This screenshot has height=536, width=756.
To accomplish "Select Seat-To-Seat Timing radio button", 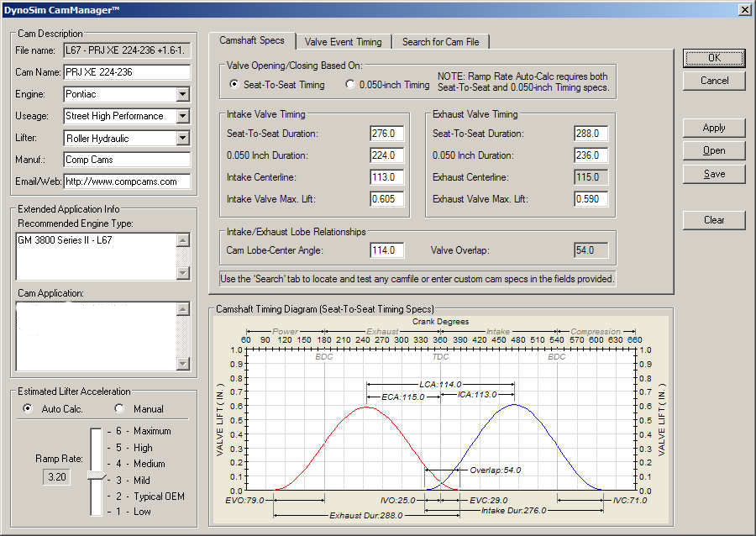I will [x=234, y=85].
